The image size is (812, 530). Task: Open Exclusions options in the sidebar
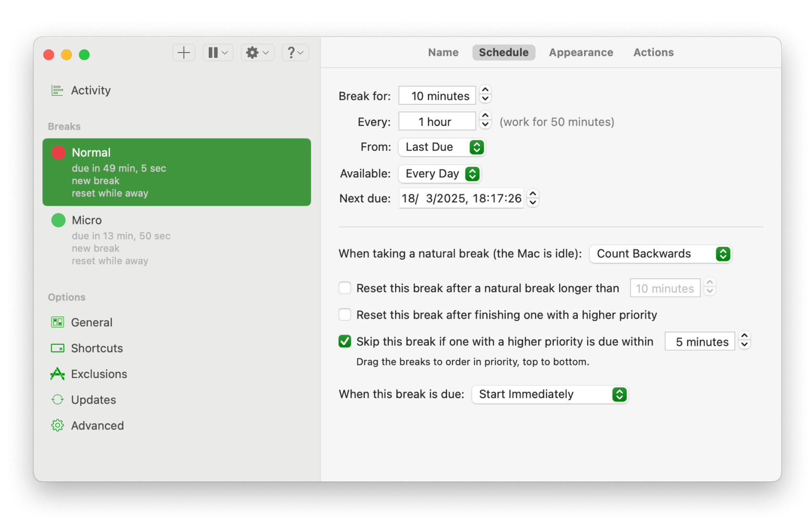[99, 374]
